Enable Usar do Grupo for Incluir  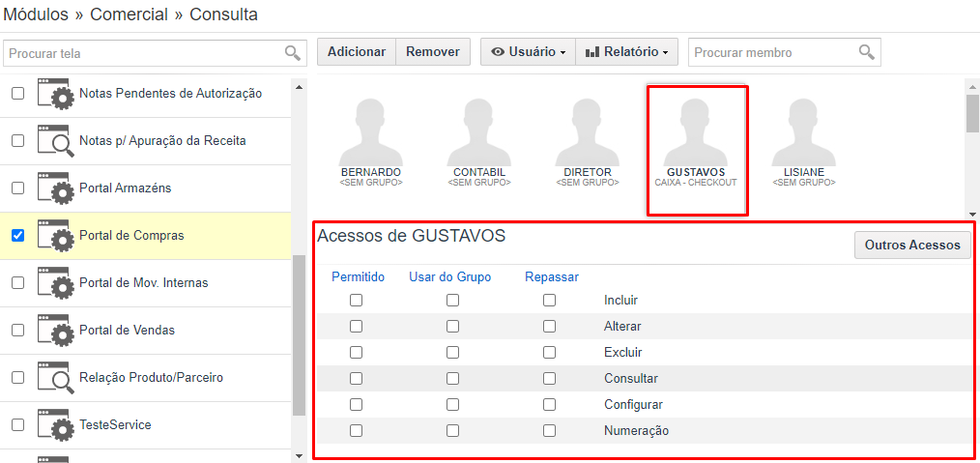(452, 301)
